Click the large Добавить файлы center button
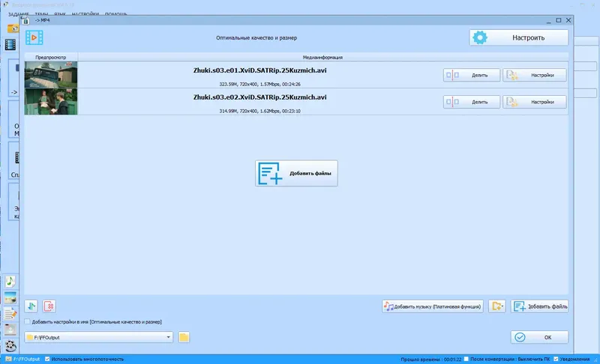The image size is (600, 364). click(x=296, y=173)
